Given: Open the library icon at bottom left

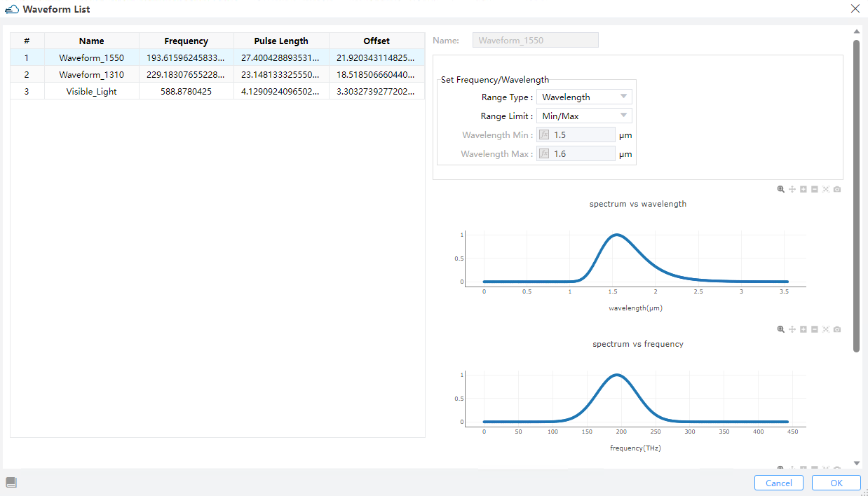Looking at the screenshot, I should tap(11, 482).
